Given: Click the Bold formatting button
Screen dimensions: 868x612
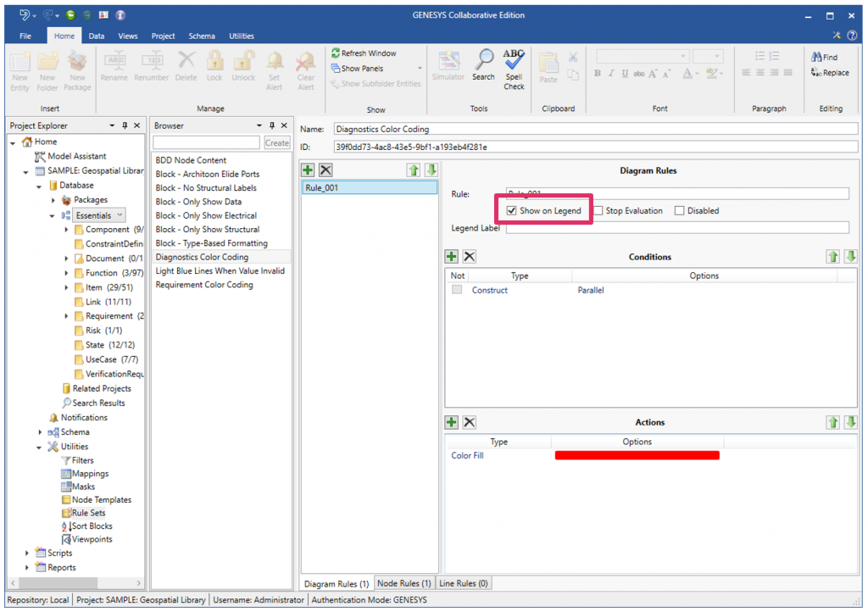Looking at the screenshot, I should (598, 73).
